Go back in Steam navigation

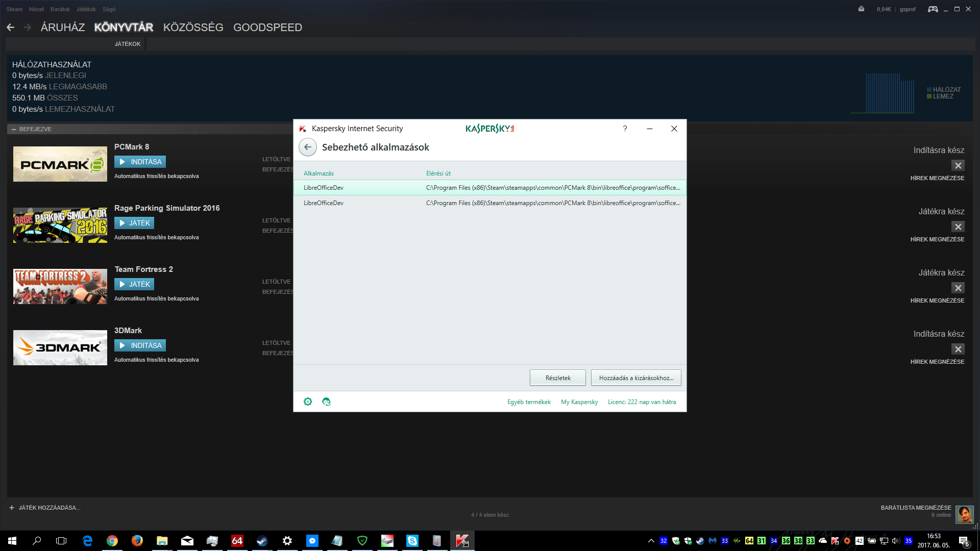pyautogui.click(x=10, y=28)
